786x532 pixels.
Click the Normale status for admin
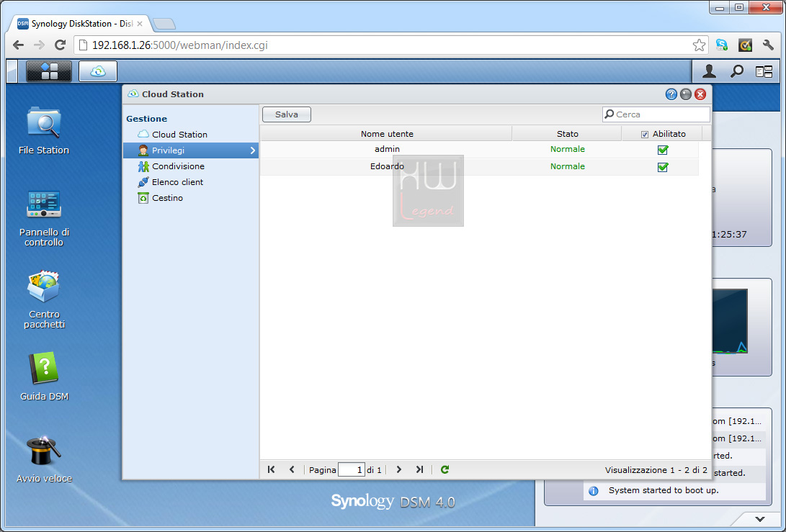568,149
